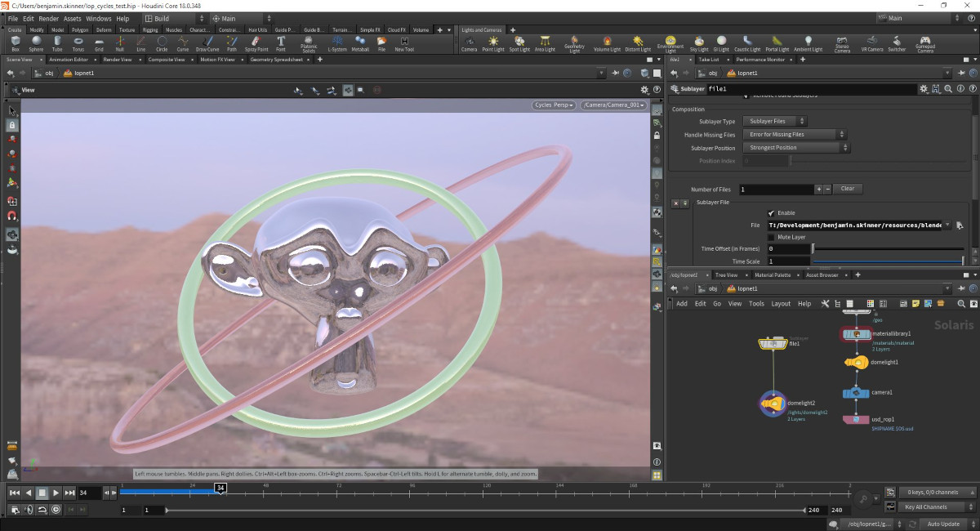This screenshot has height=531, width=980.
Task: Open the Windows menu
Action: pos(98,18)
